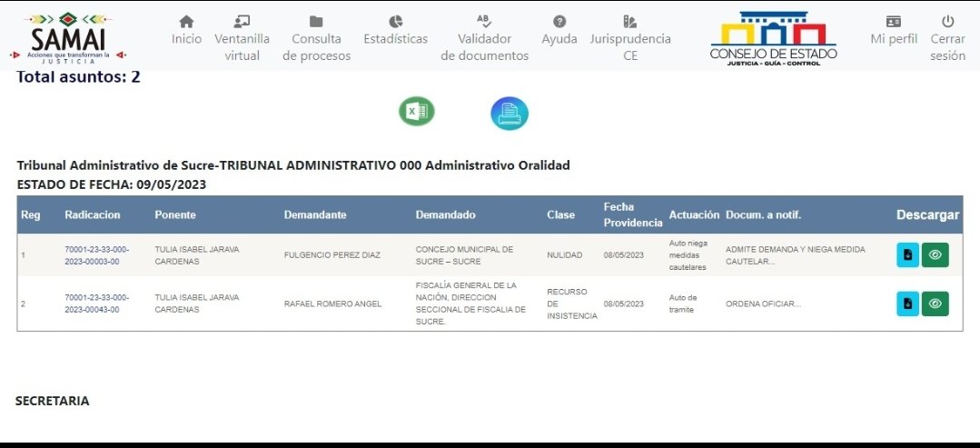Click Total asuntos: 2 heading
The height and width of the screenshot is (448, 980).
click(78, 77)
